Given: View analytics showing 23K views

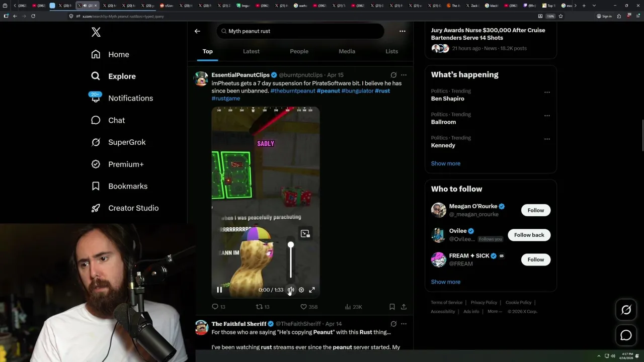Looking at the screenshot, I should click(354, 307).
